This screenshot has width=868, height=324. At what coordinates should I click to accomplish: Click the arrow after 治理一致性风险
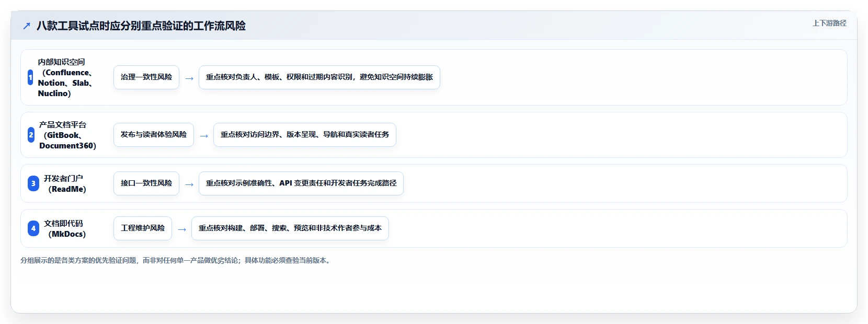point(189,78)
